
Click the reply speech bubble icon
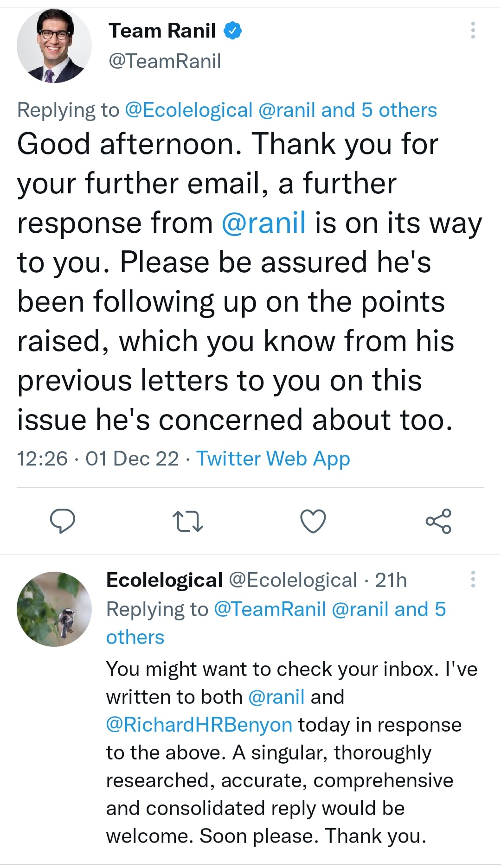pos(63,521)
